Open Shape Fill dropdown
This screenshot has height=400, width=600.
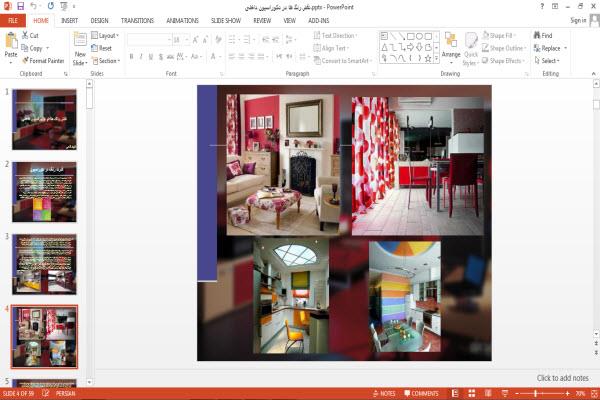[x=499, y=36]
